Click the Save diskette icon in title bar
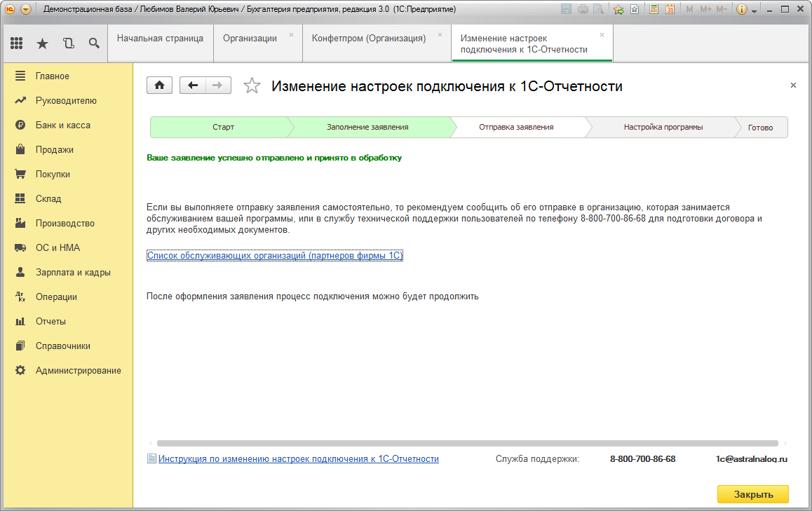The width and height of the screenshot is (812, 511). click(567, 9)
